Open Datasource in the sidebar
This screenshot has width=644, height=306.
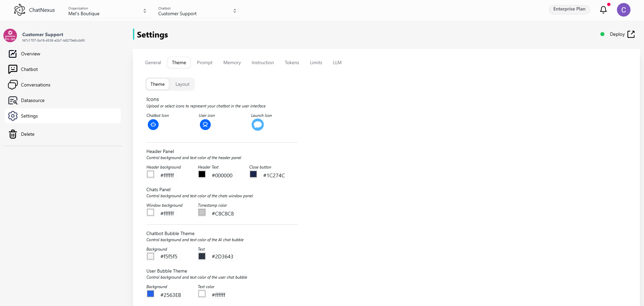click(63, 100)
